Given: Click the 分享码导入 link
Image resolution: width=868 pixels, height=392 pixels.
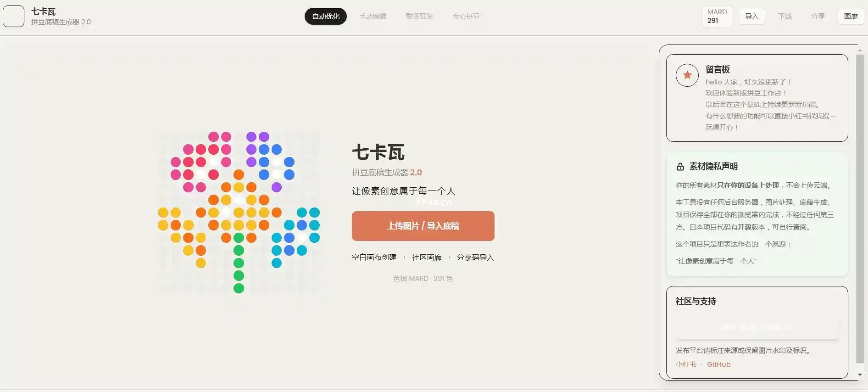Looking at the screenshot, I should tap(475, 258).
